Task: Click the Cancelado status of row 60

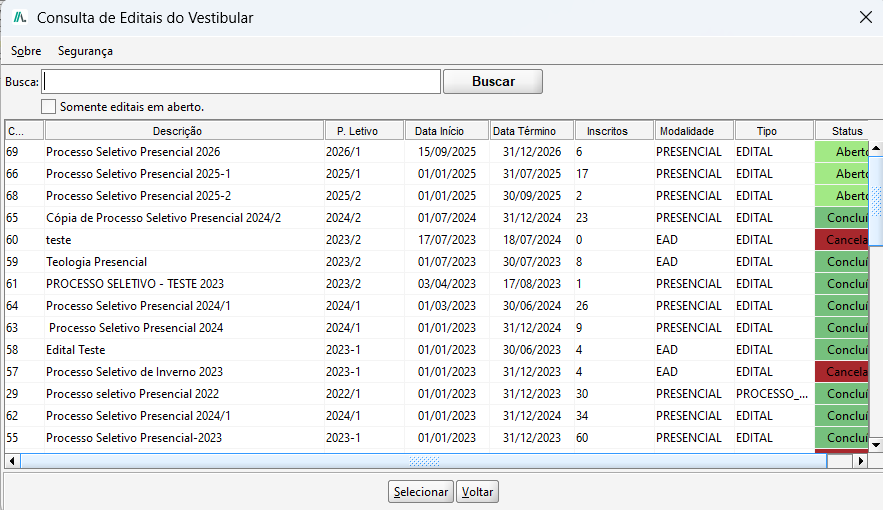Action: click(841, 240)
